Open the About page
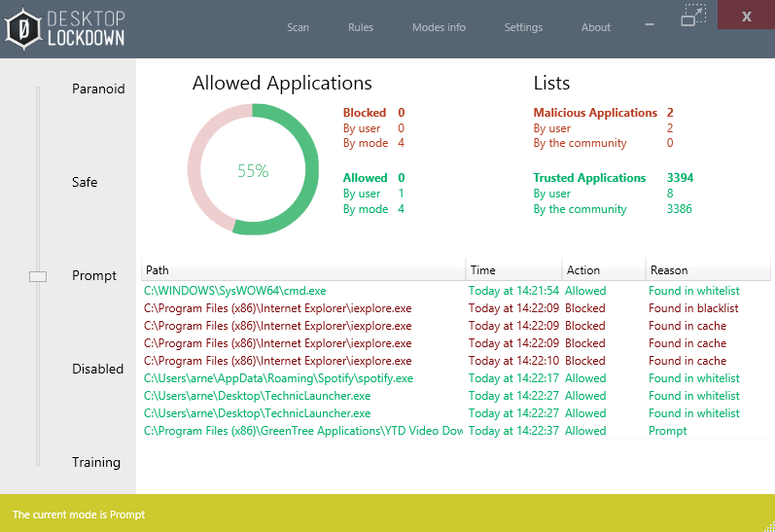The height and width of the screenshot is (532, 775). (x=596, y=27)
